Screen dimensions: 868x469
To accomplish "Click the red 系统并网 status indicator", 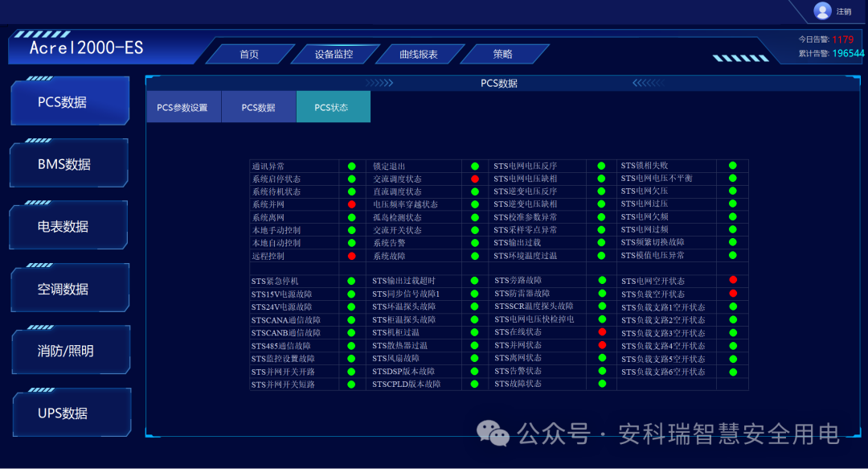I will click(x=351, y=204).
